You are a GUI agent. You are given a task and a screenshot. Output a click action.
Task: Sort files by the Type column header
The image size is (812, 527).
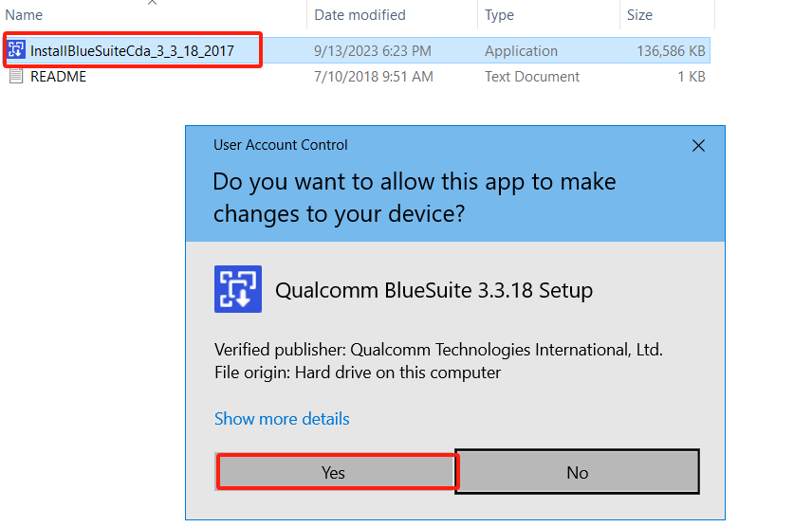click(499, 15)
